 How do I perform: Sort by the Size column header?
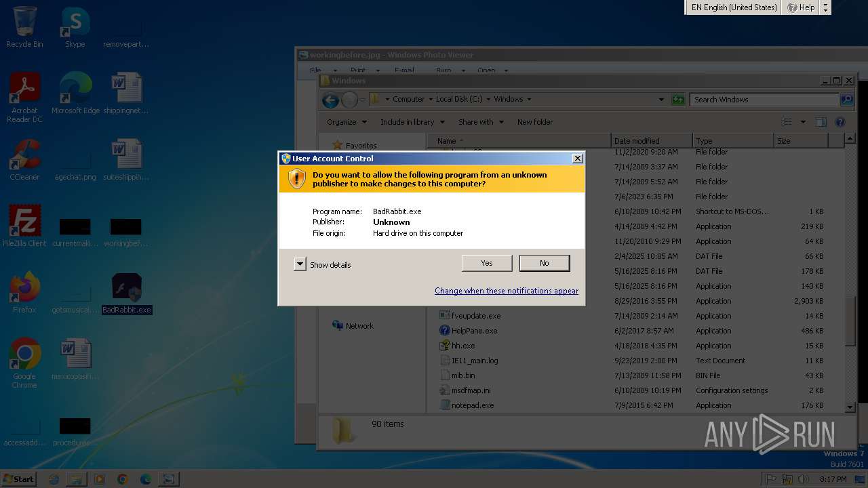(x=801, y=141)
